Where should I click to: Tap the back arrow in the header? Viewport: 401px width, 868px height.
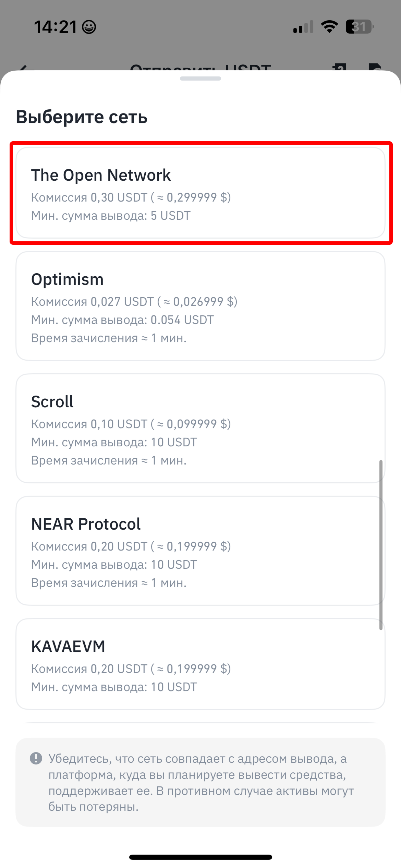(27, 68)
